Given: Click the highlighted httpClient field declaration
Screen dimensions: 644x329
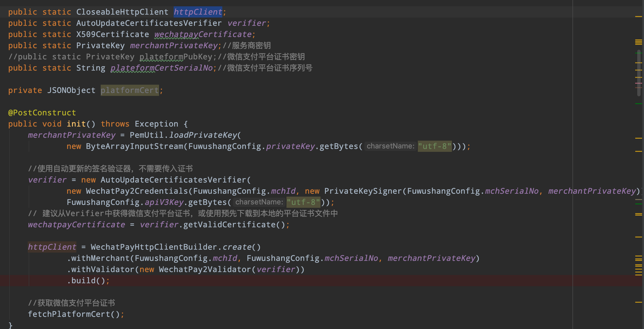Looking at the screenshot, I should click(x=198, y=12).
